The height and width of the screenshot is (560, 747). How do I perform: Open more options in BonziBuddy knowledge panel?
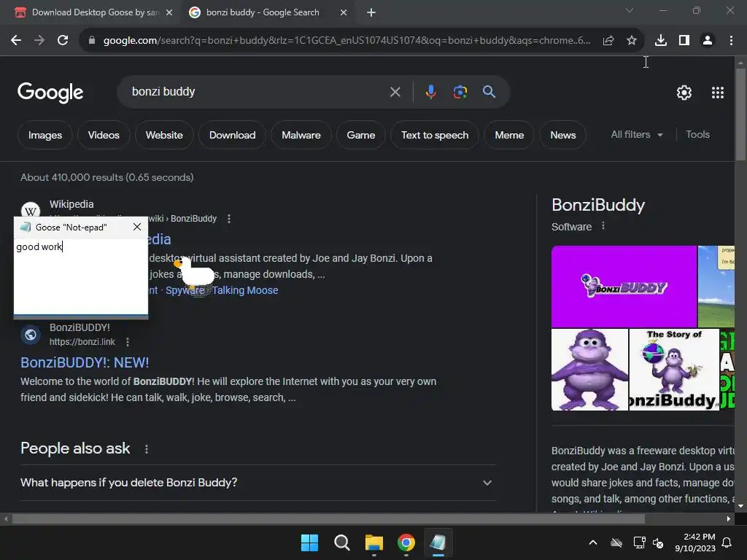[603, 226]
